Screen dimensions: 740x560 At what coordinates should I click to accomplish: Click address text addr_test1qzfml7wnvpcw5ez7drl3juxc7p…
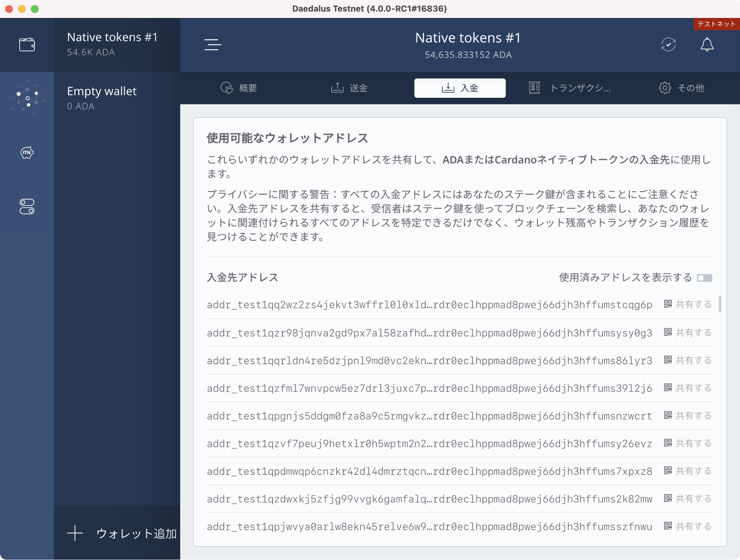[429, 388]
